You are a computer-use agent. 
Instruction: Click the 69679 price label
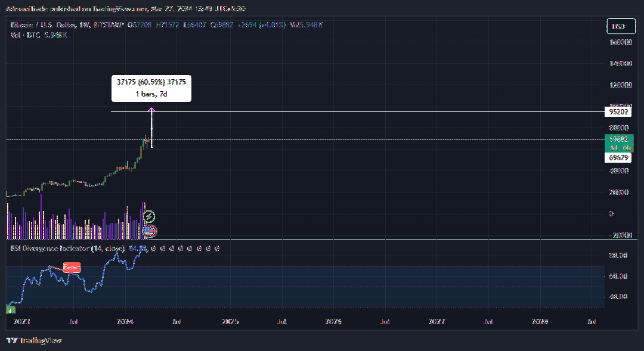pyautogui.click(x=618, y=158)
